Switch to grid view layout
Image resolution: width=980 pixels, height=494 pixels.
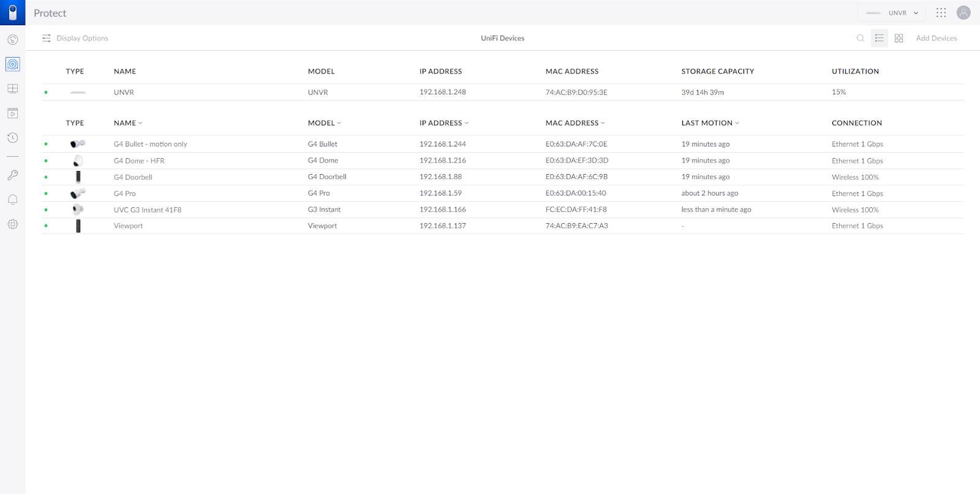point(899,38)
